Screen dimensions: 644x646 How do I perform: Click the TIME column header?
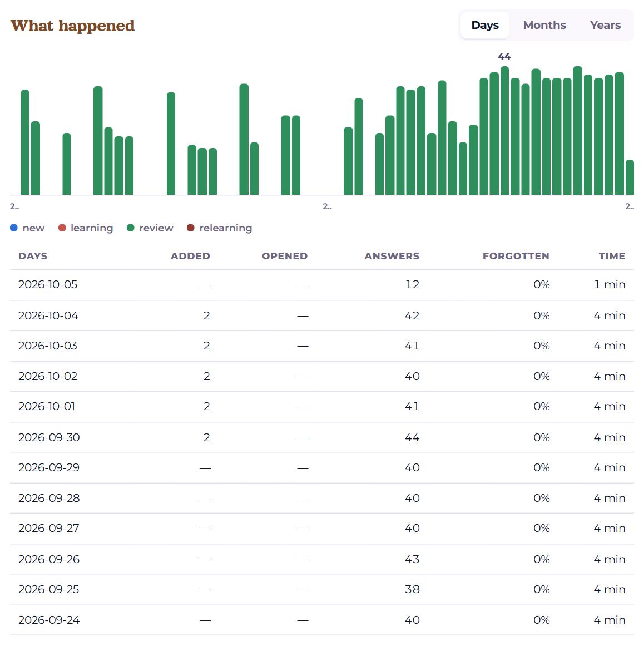coord(612,256)
